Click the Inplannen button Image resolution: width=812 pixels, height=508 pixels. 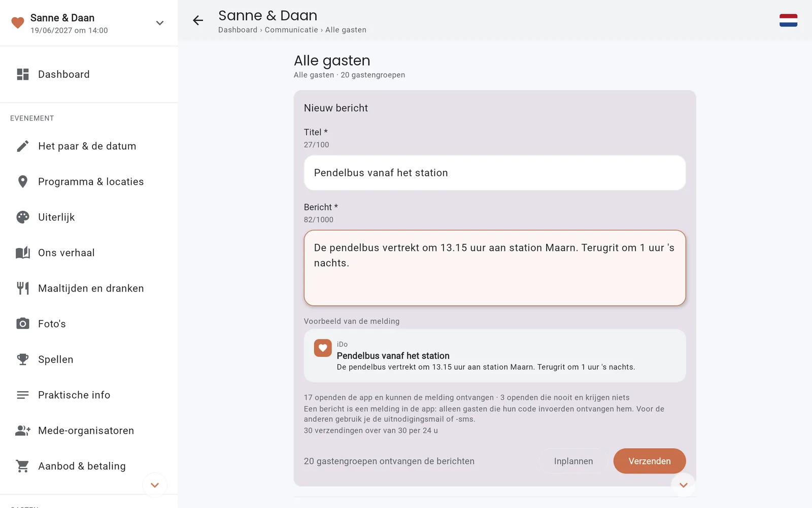573,461
